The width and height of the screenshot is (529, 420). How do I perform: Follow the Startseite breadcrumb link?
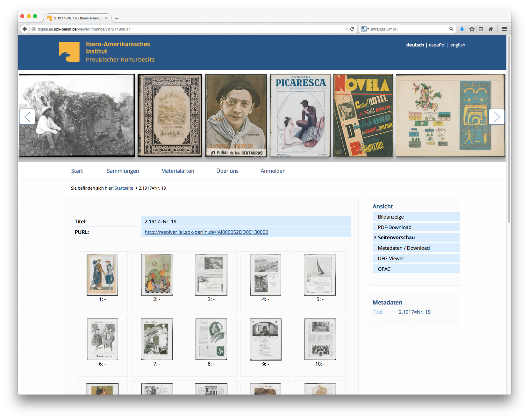(x=124, y=188)
